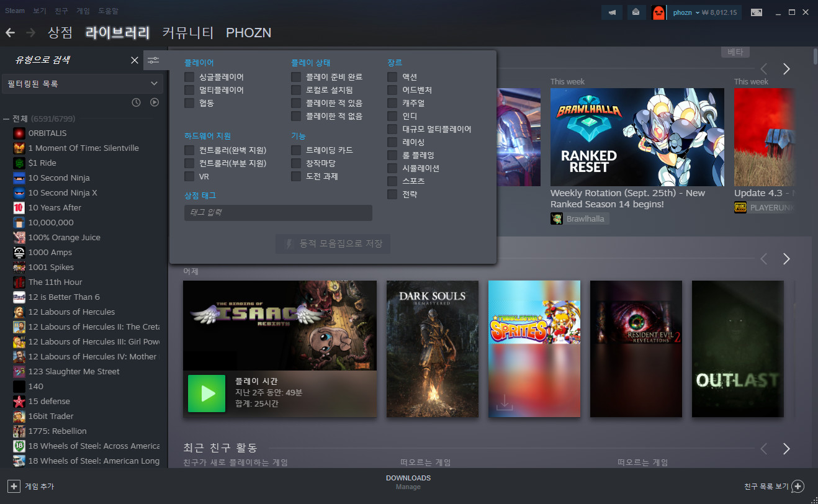Open the 게임 menu
Screen dimensions: 818x504
pyautogui.click(x=83, y=11)
